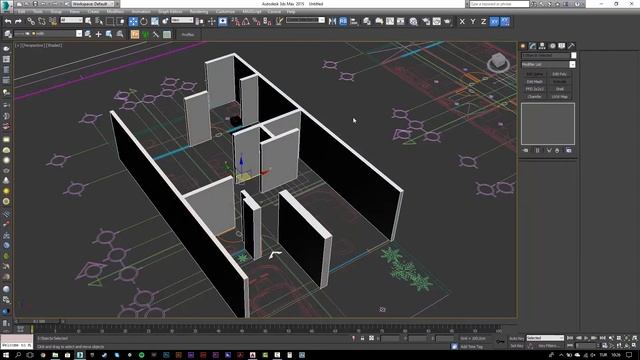
Task: Click the render teapot icon
Action: pos(448,21)
